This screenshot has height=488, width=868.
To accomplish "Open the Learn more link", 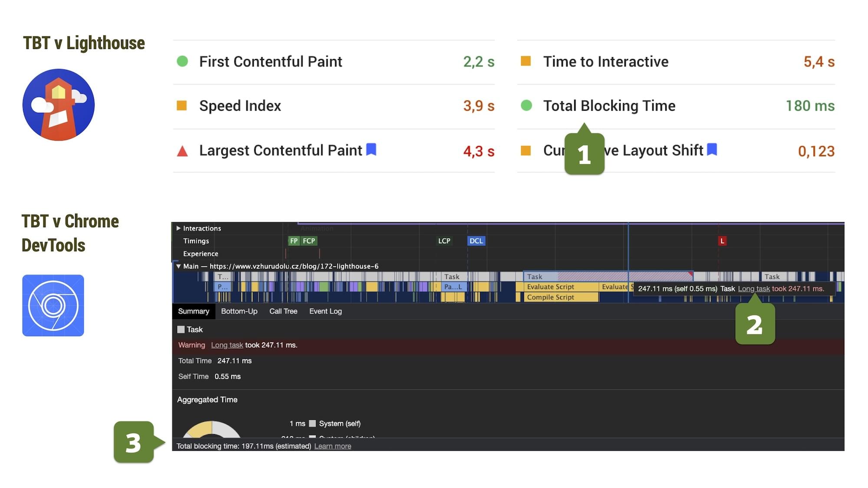I will 332,446.
